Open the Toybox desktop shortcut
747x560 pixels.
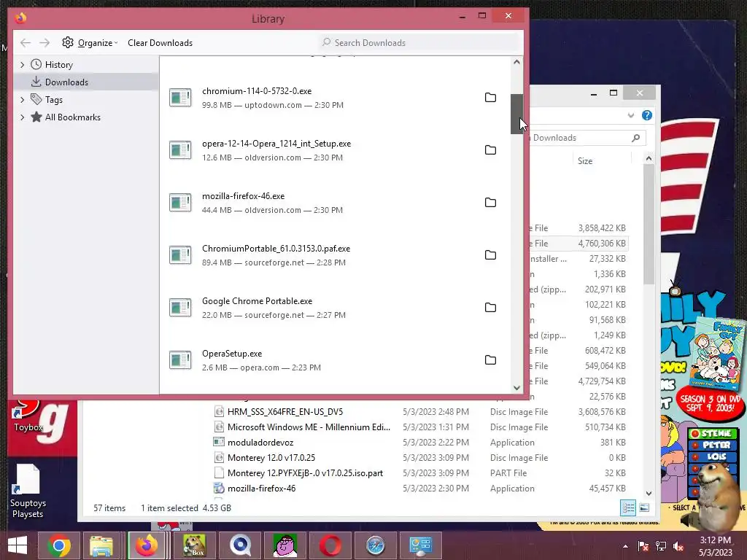point(28,416)
